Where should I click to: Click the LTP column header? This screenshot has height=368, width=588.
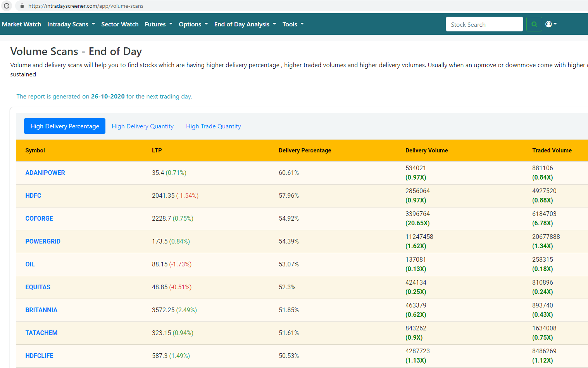157,150
